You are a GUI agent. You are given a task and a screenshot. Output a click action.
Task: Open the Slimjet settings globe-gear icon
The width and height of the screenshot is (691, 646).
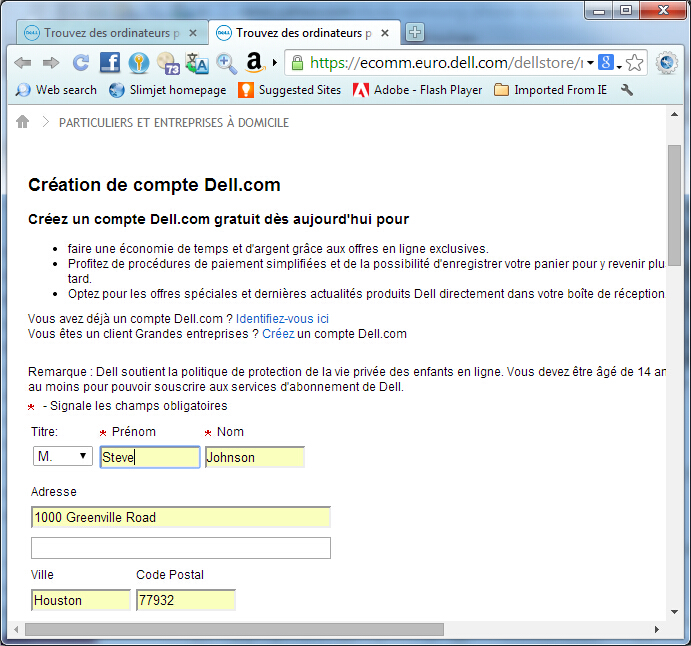pyautogui.click(x=666, y=63)
